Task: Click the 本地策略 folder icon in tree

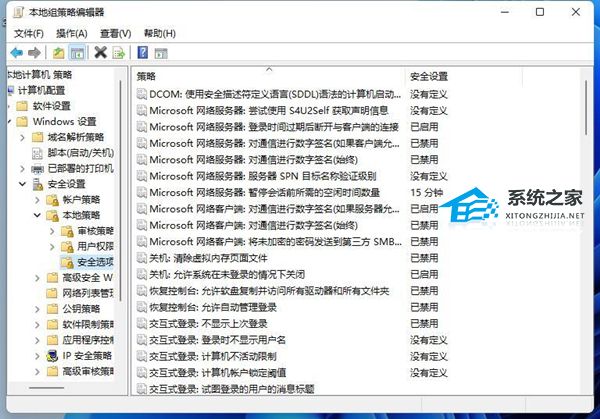Action: click(x=52, y=215)
